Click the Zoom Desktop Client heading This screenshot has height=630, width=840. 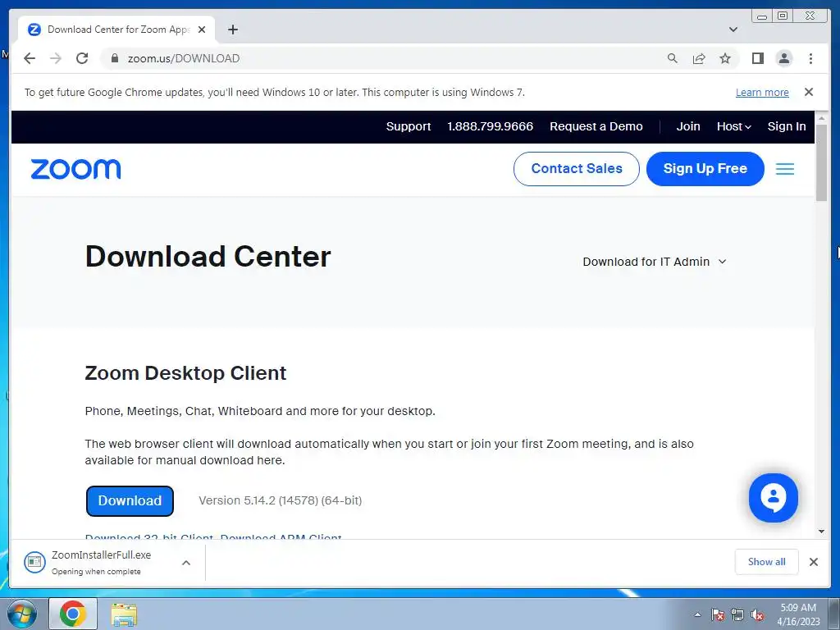[x=185, y=373]
